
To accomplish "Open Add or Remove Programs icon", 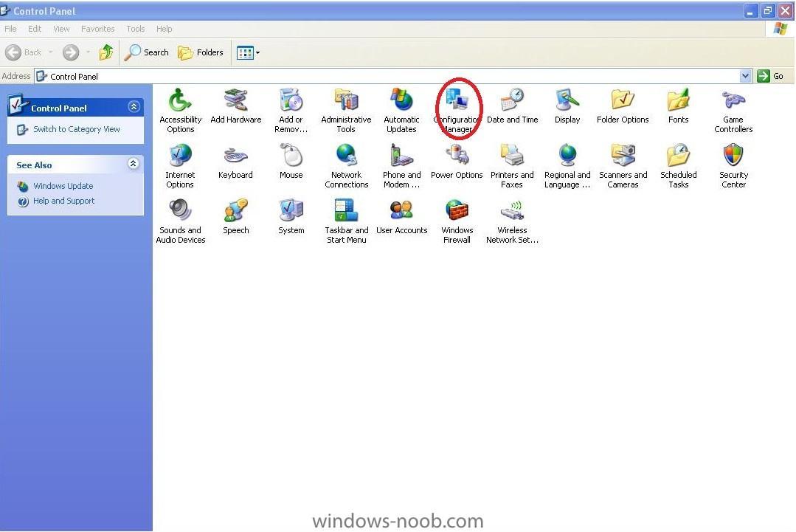I will [x=291, y=111].
